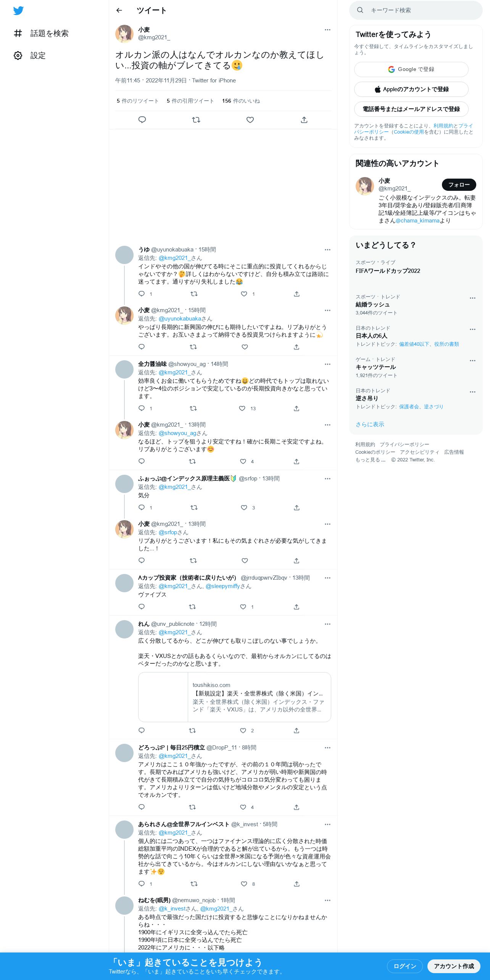490x980 pixels.
Task: Open more options on main tweet
Action: (x=327, y=30)
